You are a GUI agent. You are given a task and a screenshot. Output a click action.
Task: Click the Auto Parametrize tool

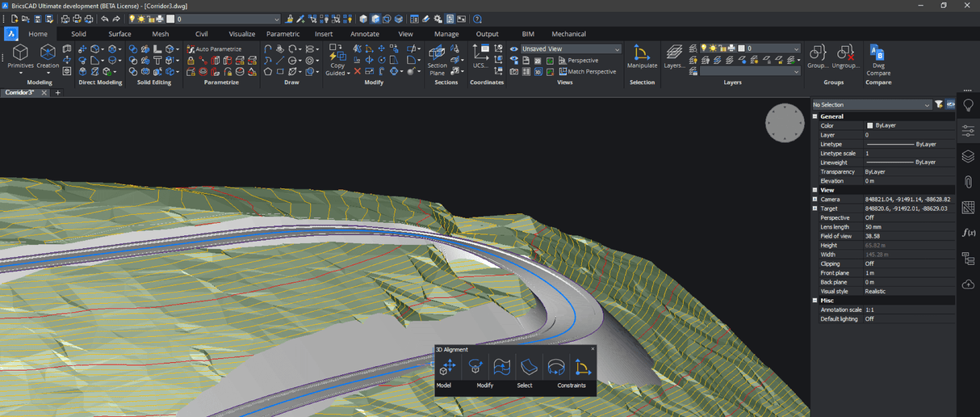click(x=214, y=49)
